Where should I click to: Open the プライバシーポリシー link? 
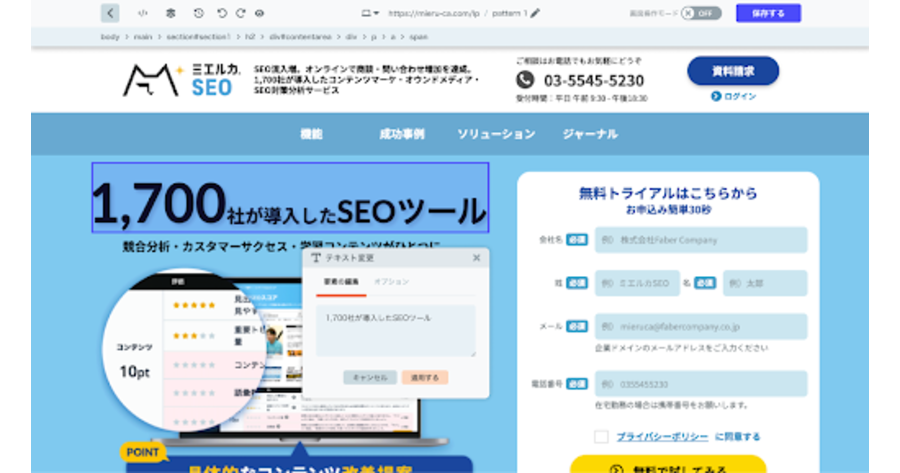(662, 437)
